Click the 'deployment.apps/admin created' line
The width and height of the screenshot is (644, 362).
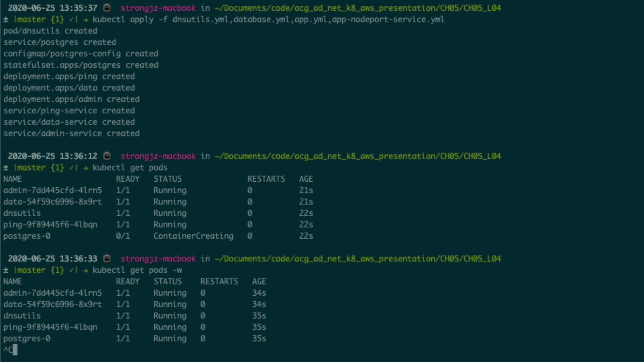click(x=71, y=99)
